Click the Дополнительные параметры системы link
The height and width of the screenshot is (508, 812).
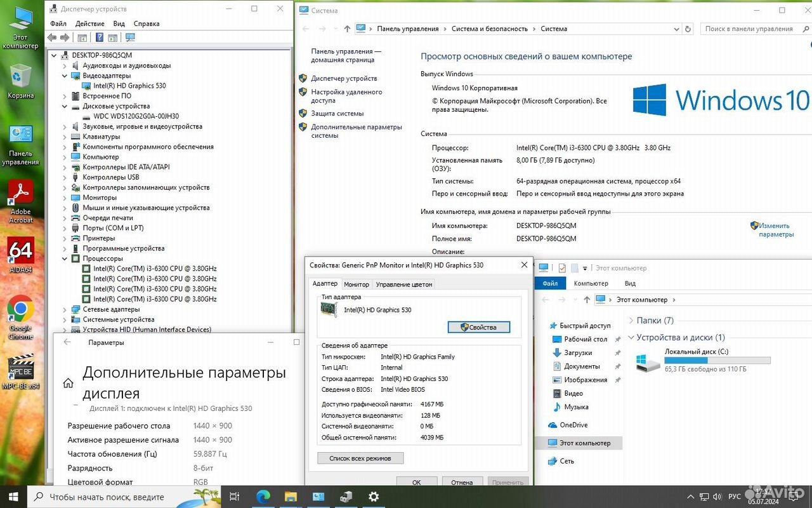(357, 131)
